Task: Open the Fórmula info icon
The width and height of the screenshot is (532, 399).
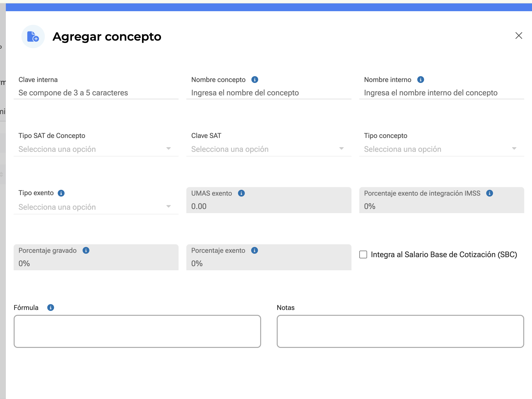Action: 50,308
